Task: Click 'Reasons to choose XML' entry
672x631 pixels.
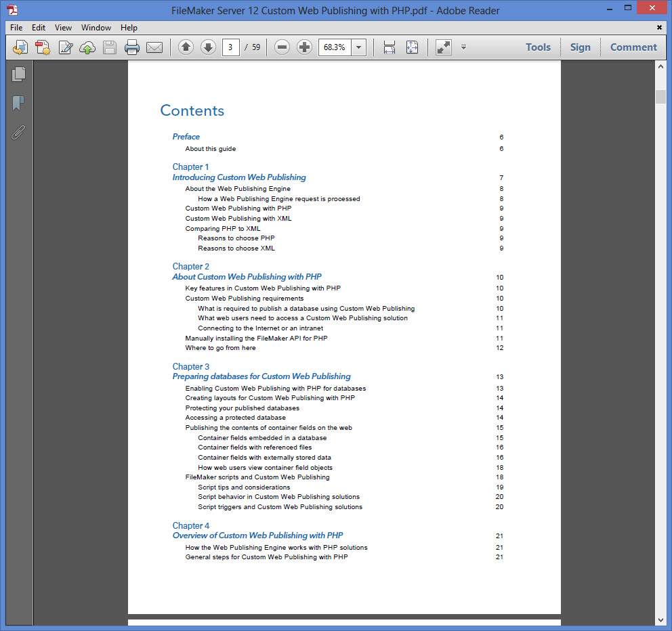Action: [x=236, y=248]
